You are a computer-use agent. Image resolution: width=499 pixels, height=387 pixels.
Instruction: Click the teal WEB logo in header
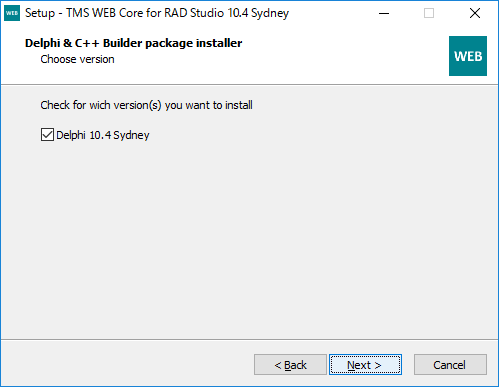click(468, 56)
